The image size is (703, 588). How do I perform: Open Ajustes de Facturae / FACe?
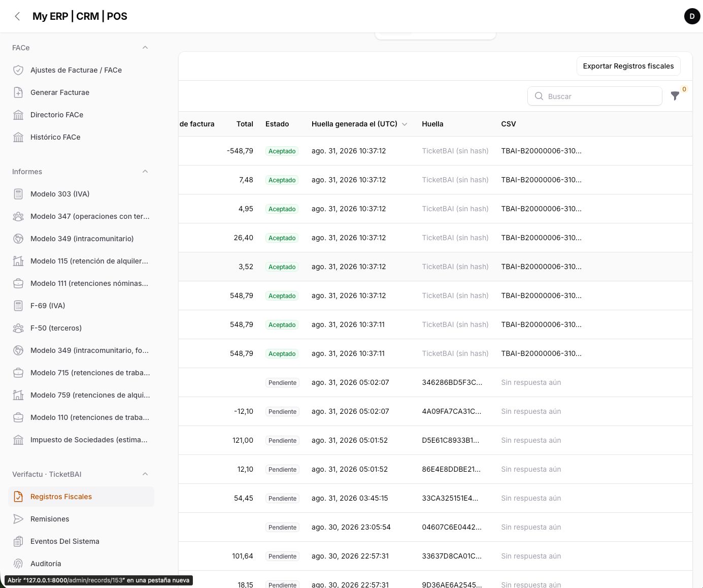click(x=81, y=70)
